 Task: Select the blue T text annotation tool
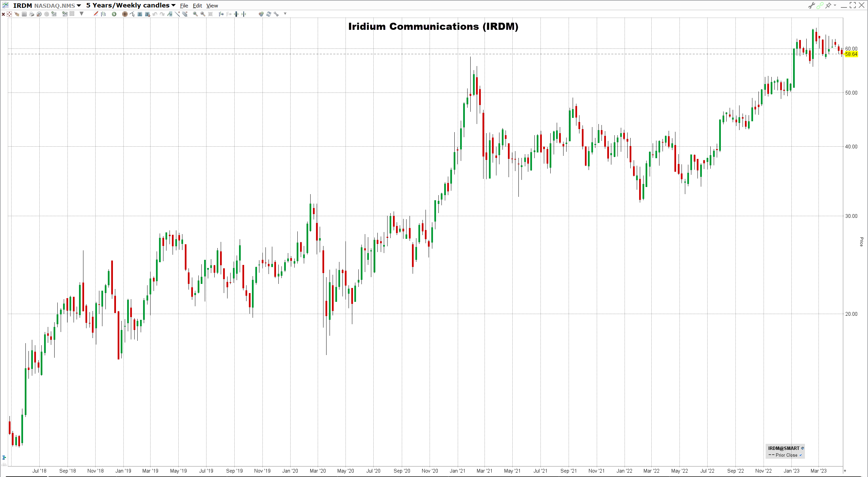point(140,14)
